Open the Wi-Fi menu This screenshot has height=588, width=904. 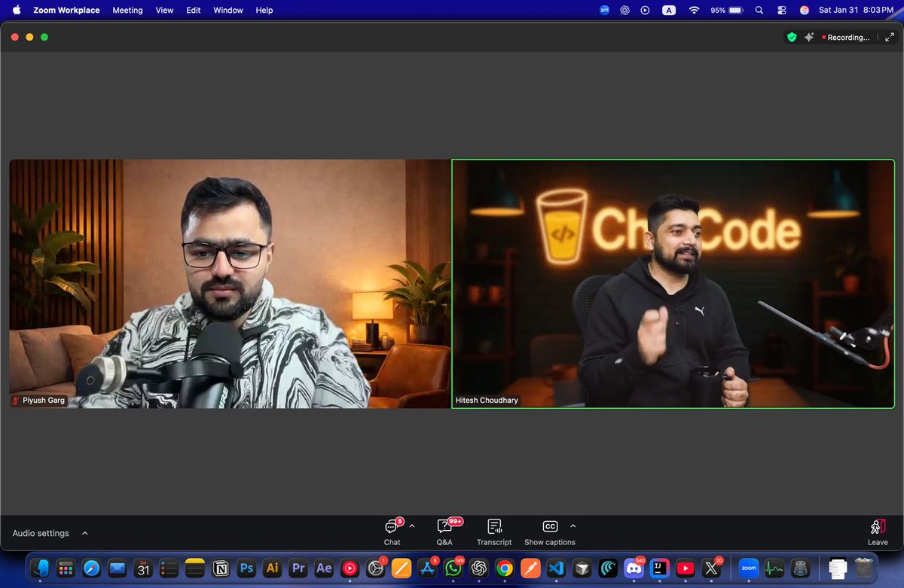coord(694,10)
